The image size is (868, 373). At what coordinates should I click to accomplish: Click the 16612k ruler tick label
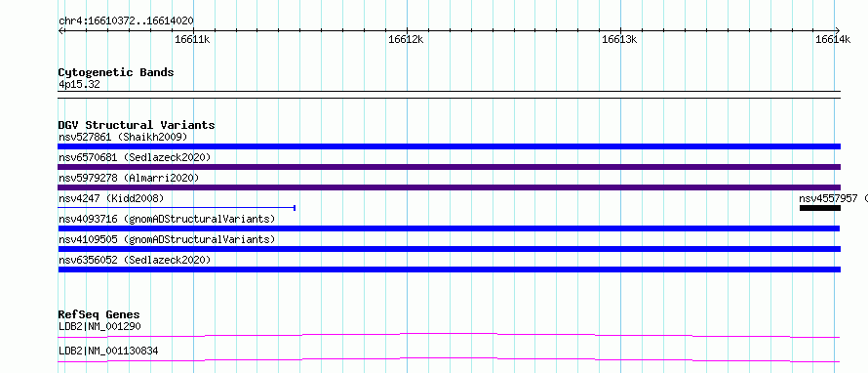406,39
